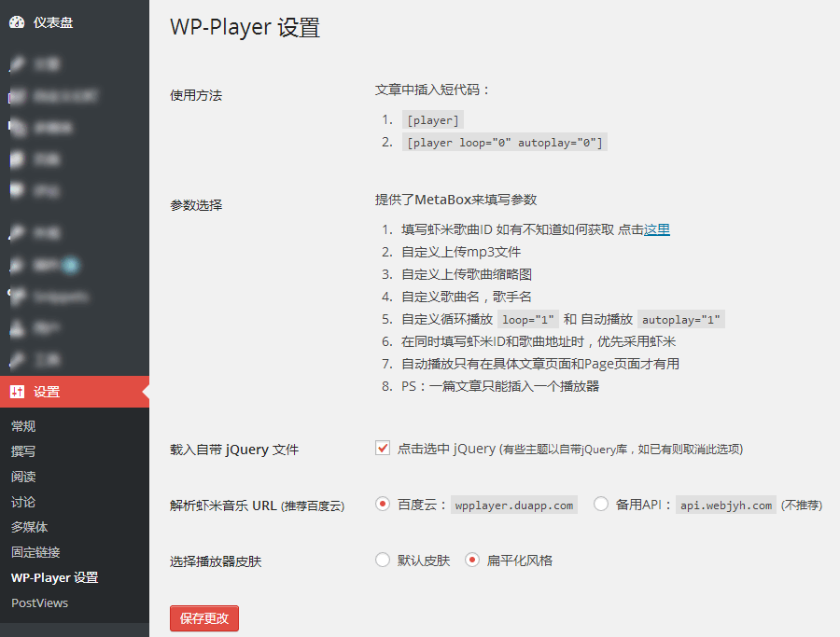Click the 优先采用虾米 list item
This screenshot has height=637, width=840.
coord(539,341)
